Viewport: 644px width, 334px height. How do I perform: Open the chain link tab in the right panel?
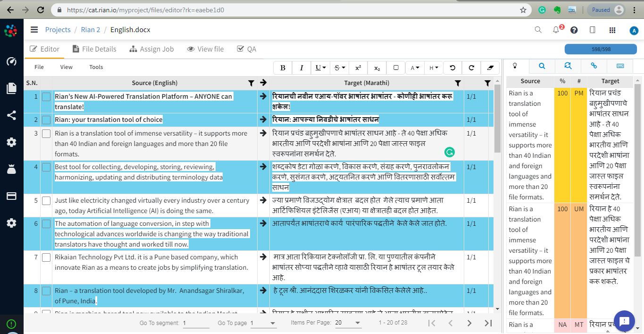(x=594, y=66)
